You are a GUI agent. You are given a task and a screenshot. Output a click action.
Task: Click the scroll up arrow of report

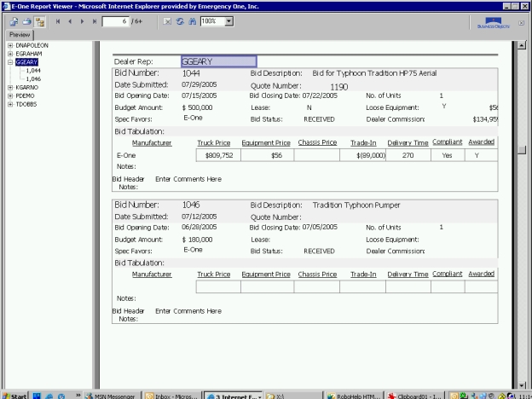coord(522,45)
